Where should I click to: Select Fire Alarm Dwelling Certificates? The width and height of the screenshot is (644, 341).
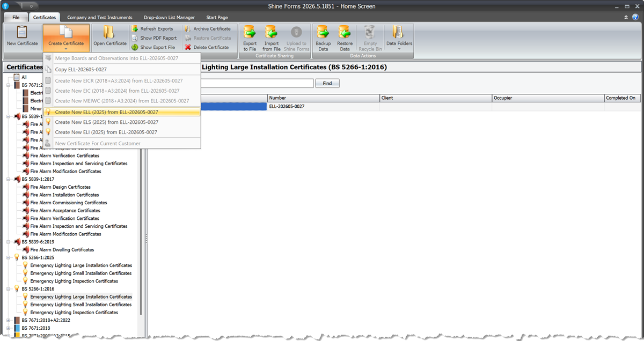[62, 250]
